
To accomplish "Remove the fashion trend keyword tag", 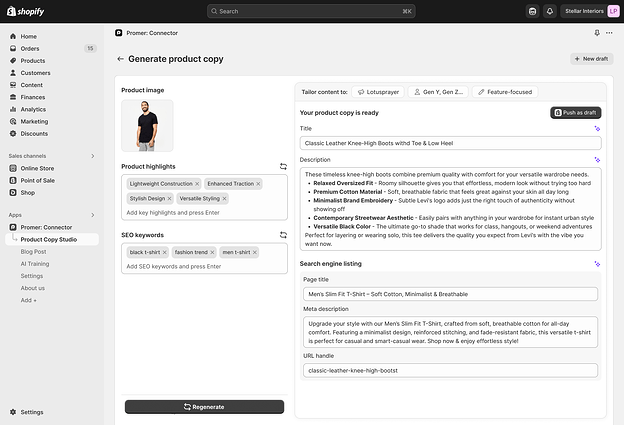I will [212, 252].
